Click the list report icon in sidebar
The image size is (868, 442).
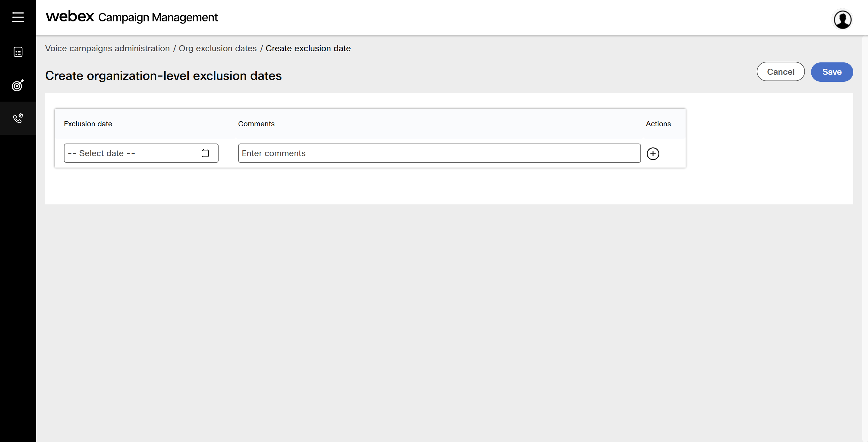[x=18, y=52]
